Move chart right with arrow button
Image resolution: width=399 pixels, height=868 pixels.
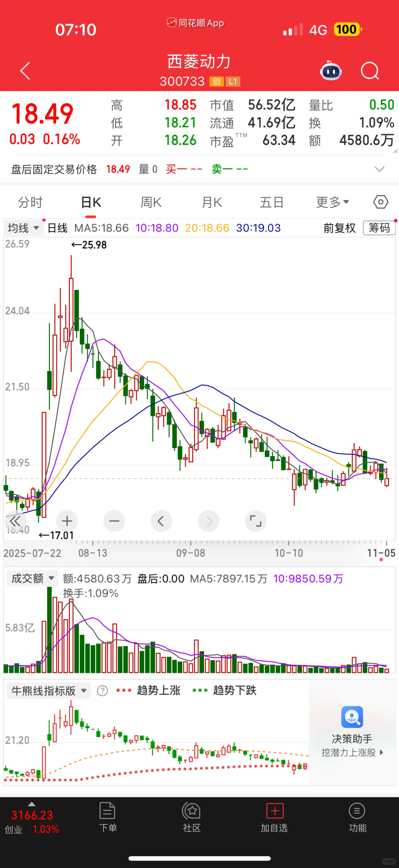208,521
